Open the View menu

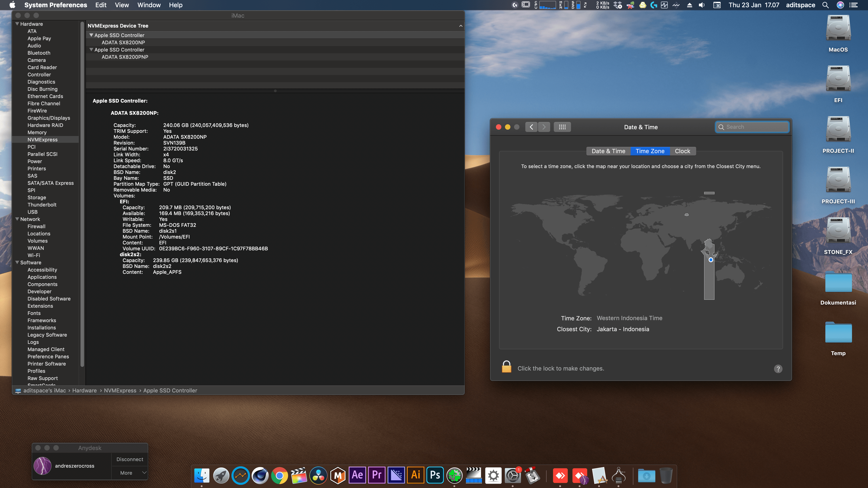tap(122, 5)
